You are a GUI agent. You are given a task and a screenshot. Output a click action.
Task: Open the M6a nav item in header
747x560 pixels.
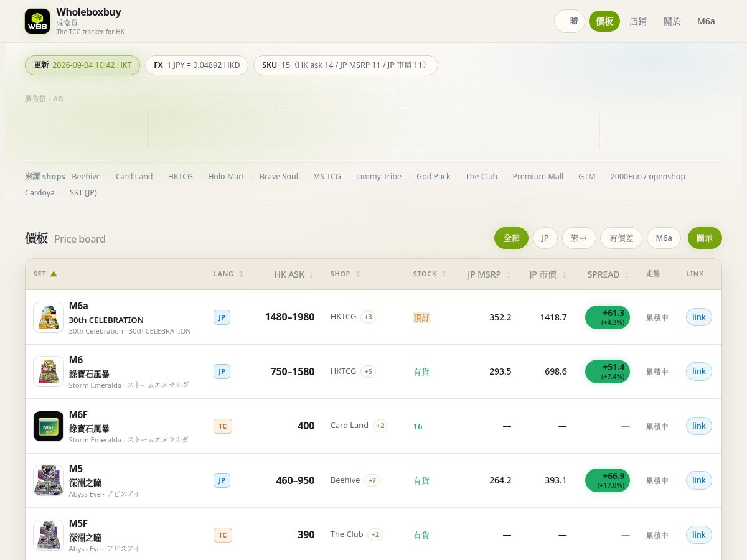[x=706, y=21]
